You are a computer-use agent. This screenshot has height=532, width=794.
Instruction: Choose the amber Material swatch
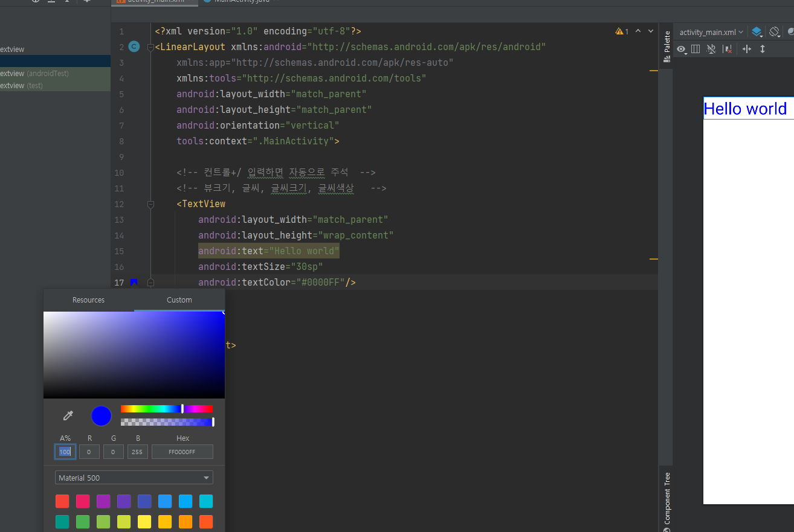[x=165, y=522]
